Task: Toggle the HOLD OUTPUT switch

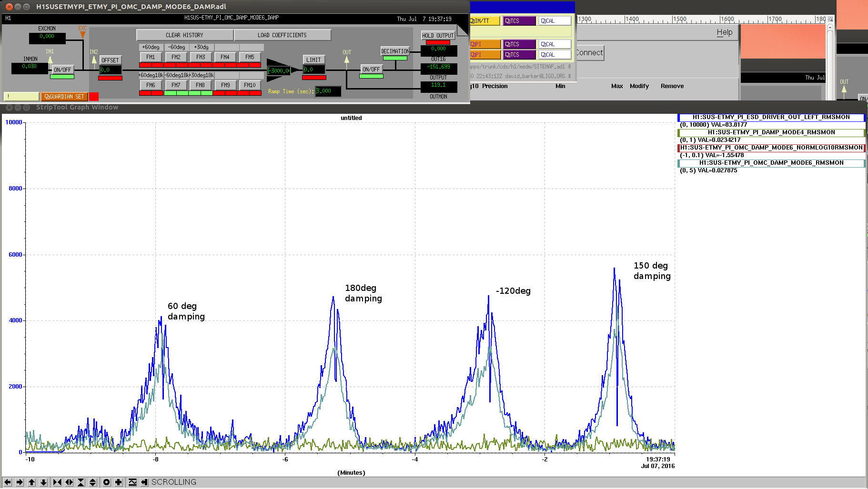Action: click(x=438, y=35)
